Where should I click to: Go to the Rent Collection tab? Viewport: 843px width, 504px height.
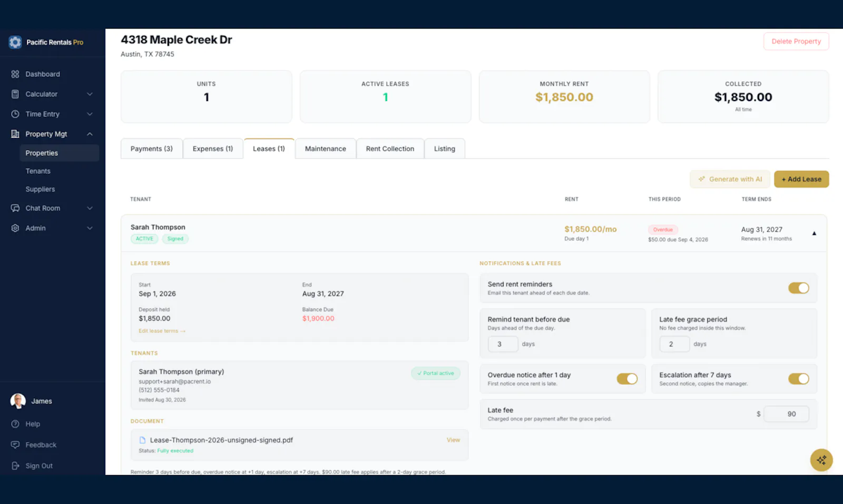pos(390,149)
